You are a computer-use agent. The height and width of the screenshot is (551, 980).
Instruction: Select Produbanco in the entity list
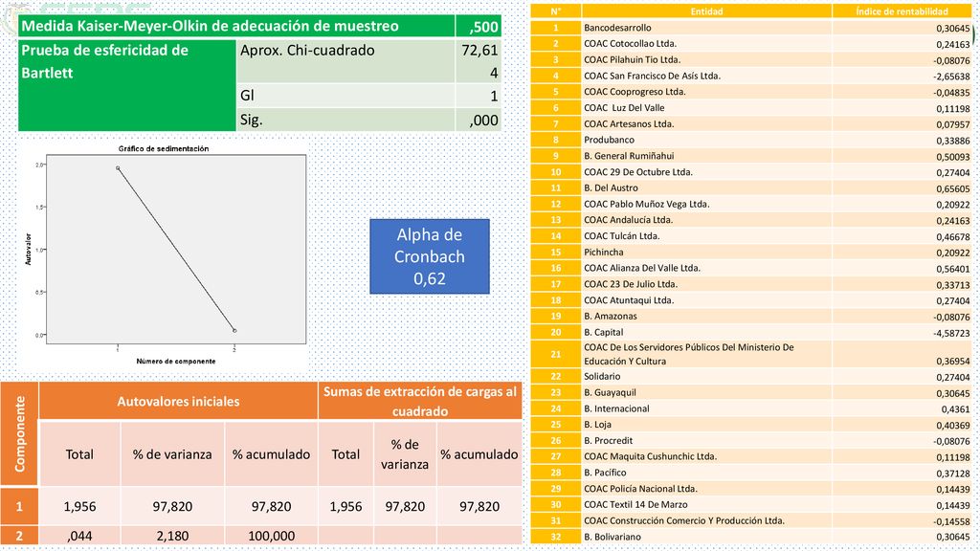[610, 140]
